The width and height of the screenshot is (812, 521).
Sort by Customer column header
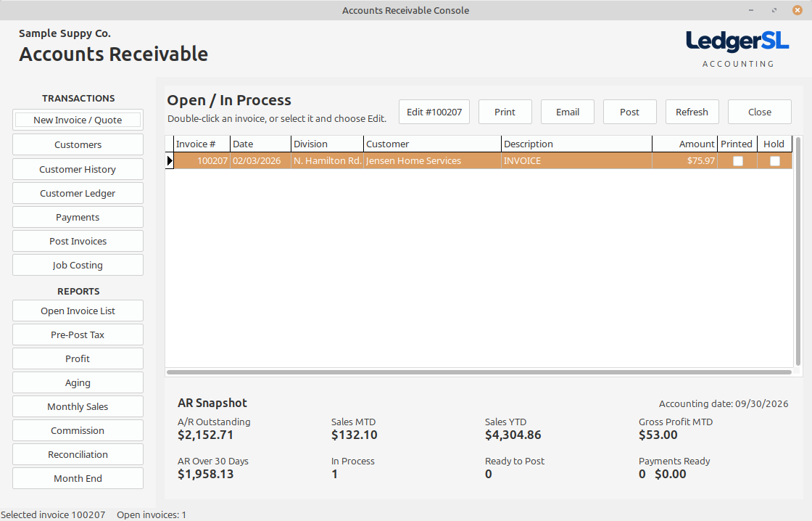pos(432,144)
